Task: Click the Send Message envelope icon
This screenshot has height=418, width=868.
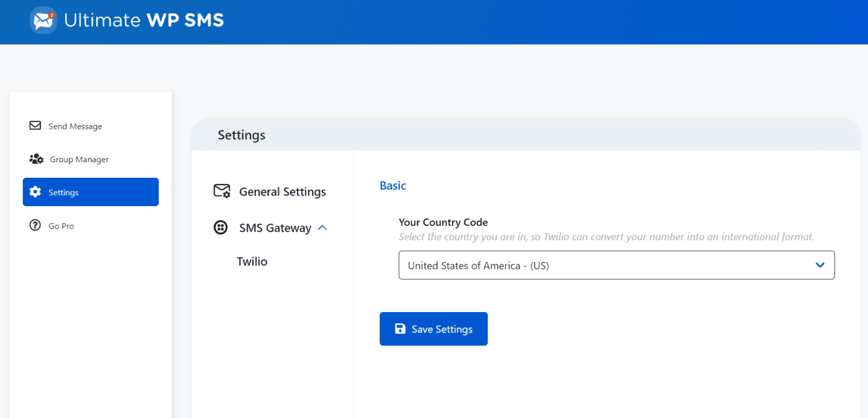Action: pyautogui.click(x=35, y=126)
